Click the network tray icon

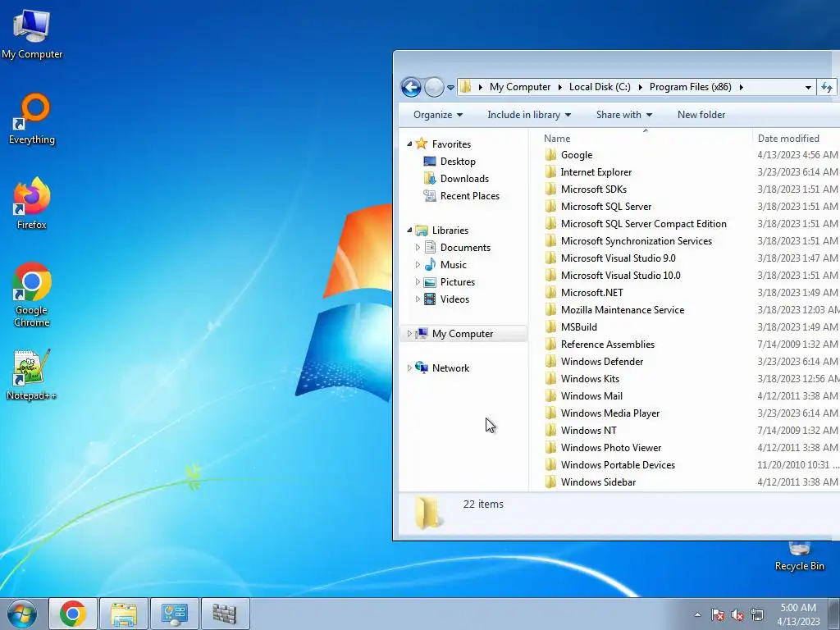click(x=757, y=614)
